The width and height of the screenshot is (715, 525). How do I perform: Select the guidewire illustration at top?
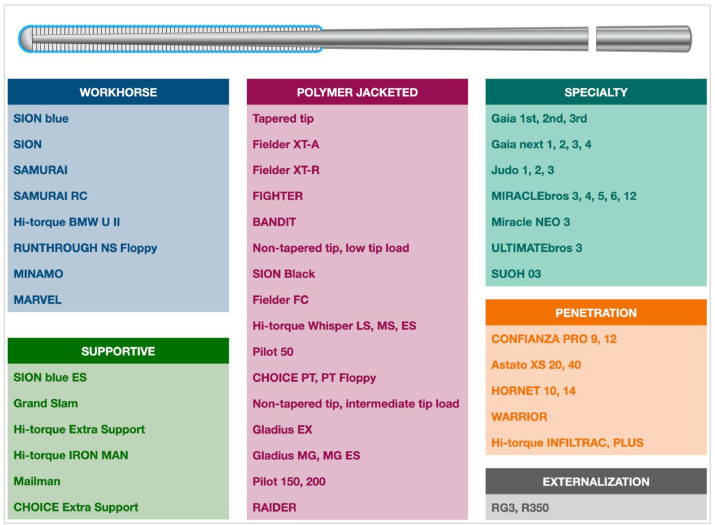click(x=355, y=39)
